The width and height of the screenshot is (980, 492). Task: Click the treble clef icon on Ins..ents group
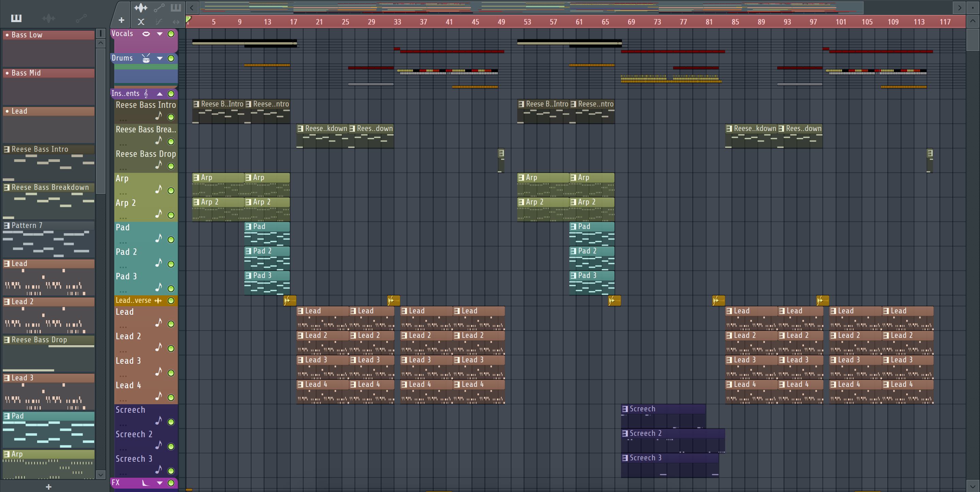pos(146,94)
